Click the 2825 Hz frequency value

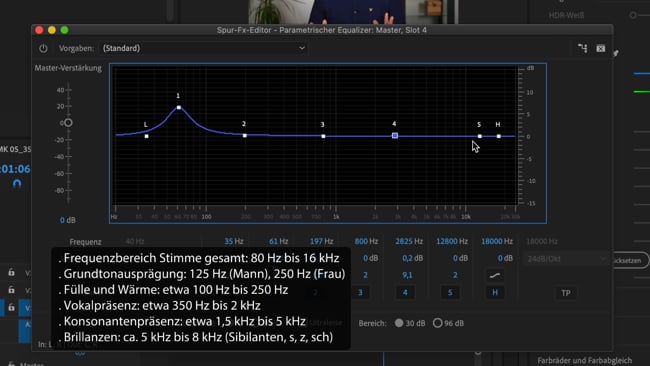coord(409,241)
